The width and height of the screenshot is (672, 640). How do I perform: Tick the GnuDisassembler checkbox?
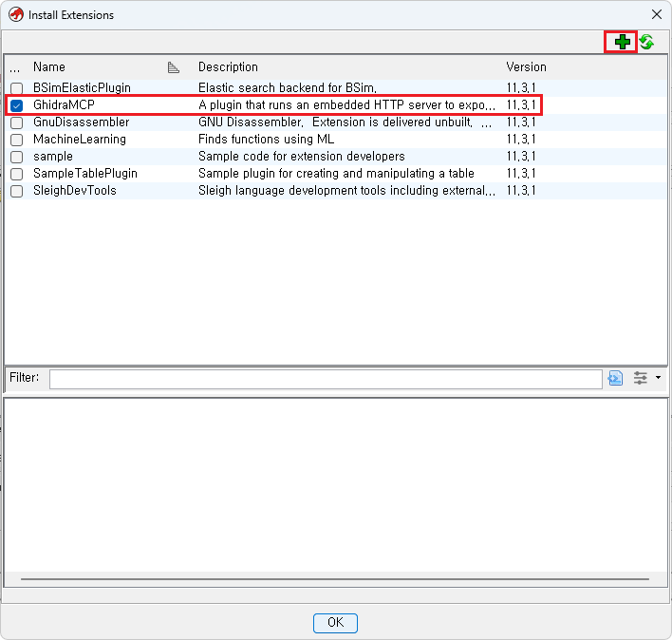[x=17, y=122]
